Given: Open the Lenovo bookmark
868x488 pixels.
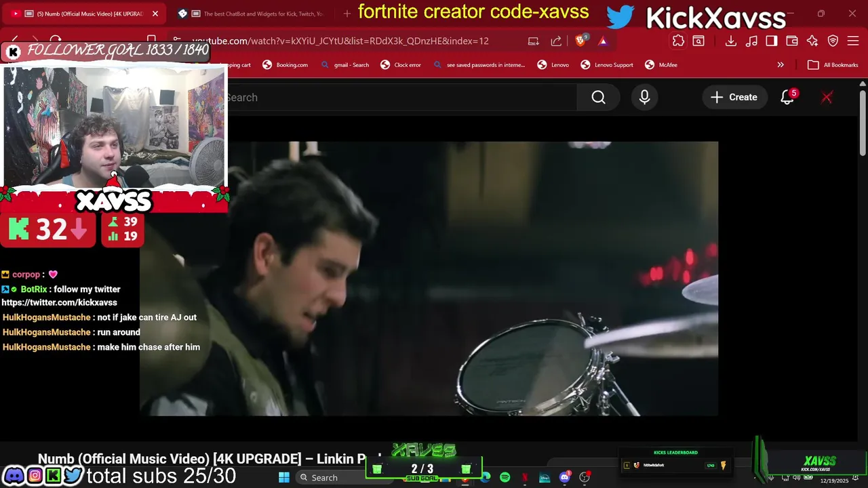Looking at the screenshot, I should click(553, 65).
